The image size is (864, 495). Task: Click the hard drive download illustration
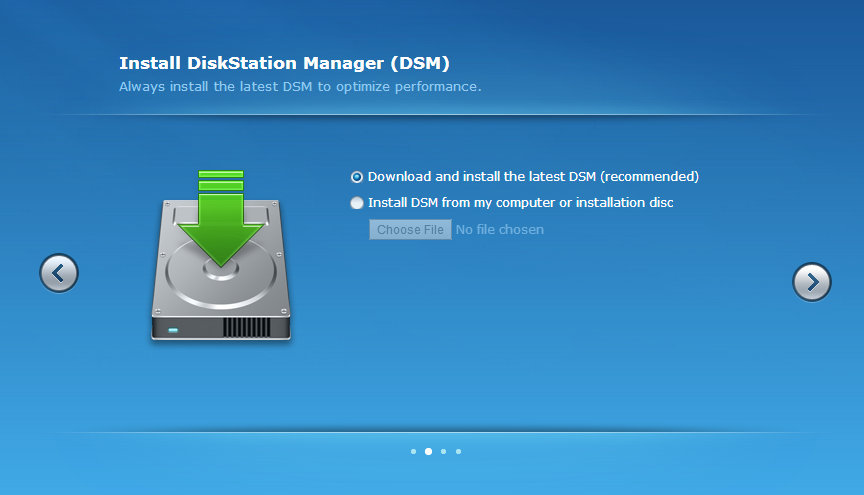[221, 255]
